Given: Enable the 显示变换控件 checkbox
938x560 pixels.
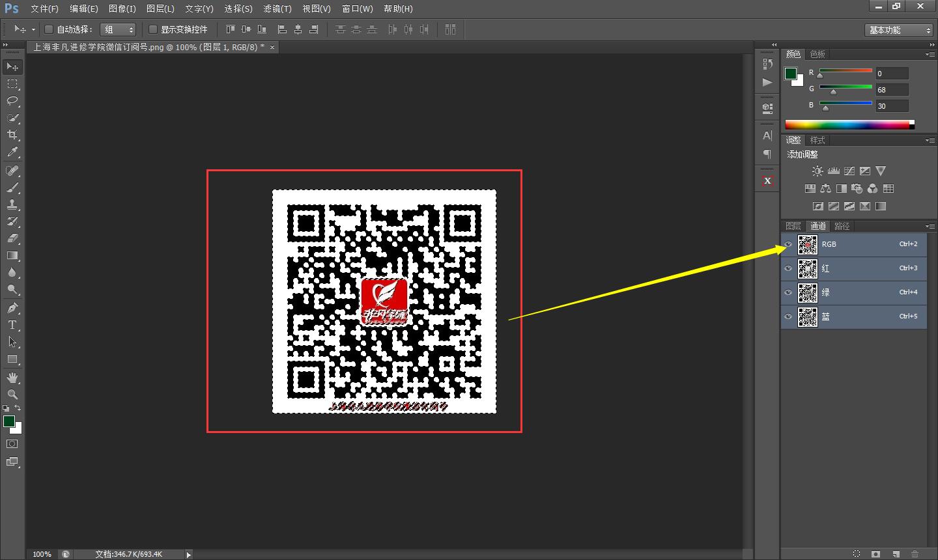Looking at the screenshot, I should click(153, 29).
